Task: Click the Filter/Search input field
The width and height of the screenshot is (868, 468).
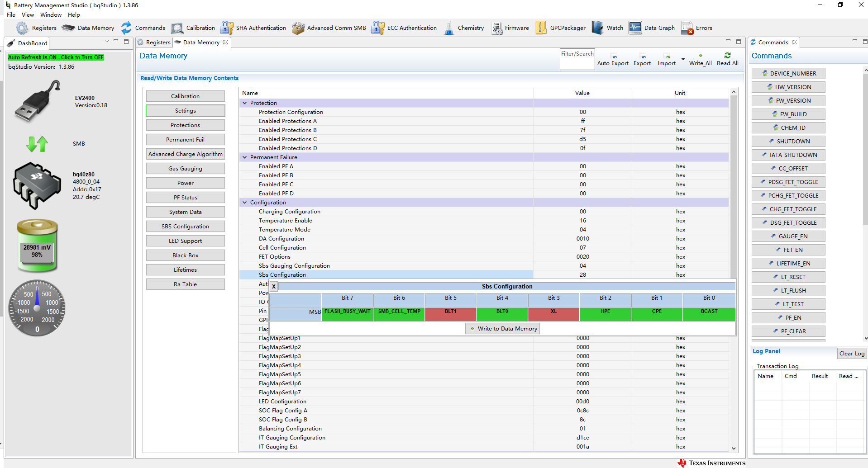Action: point(577,60)
